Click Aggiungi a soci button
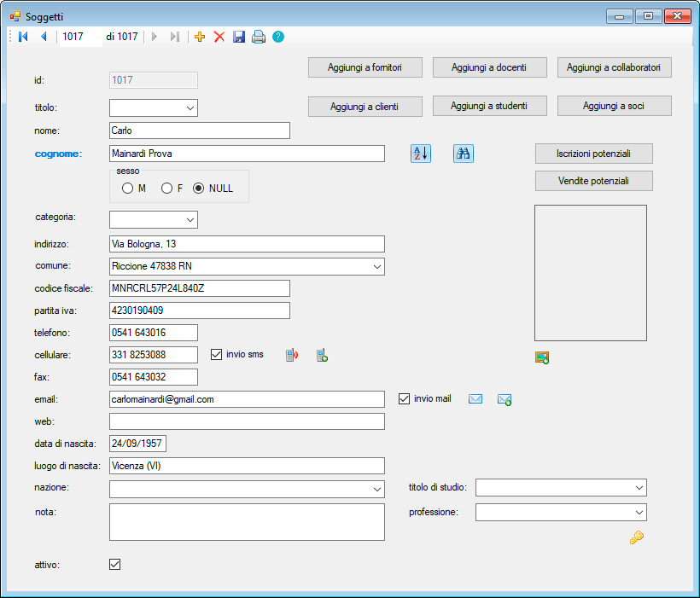Screen dimensions: 700x598 pyautogui.click(x=615, y=106)
